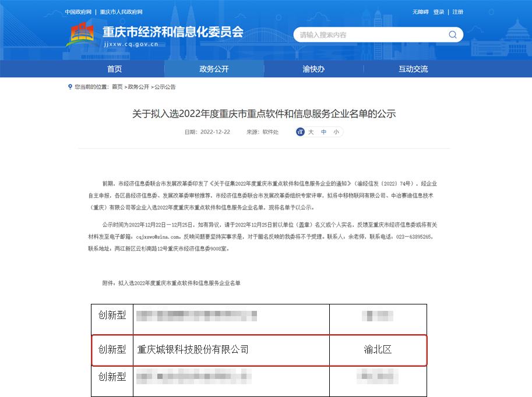The height and width of the screenshot is (397, 532).
Task: Click the 无障碍 accessibility link
Action: point(420,12)
